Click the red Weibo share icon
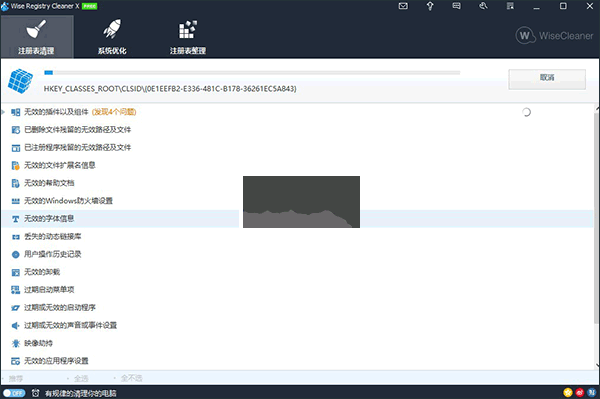 (x=580, y=392)
